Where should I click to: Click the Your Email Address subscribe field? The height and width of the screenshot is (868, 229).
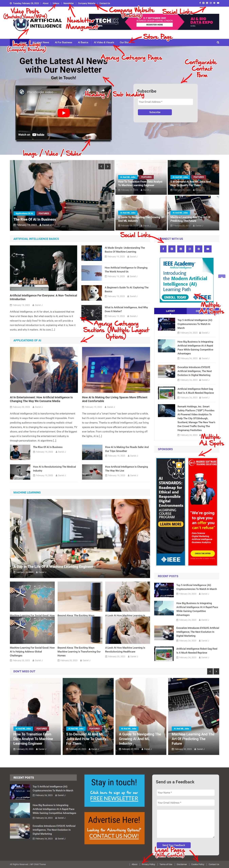click(x=165, y=102)
